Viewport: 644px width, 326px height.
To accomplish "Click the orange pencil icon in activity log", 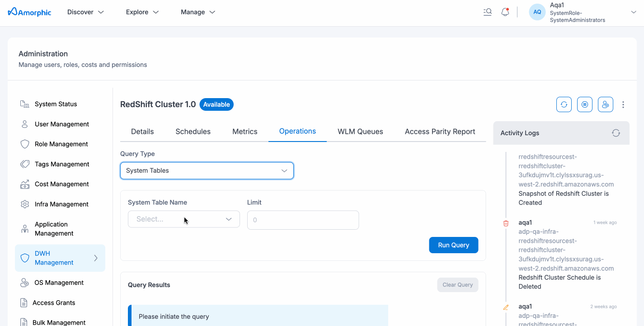I will [506, 307].
